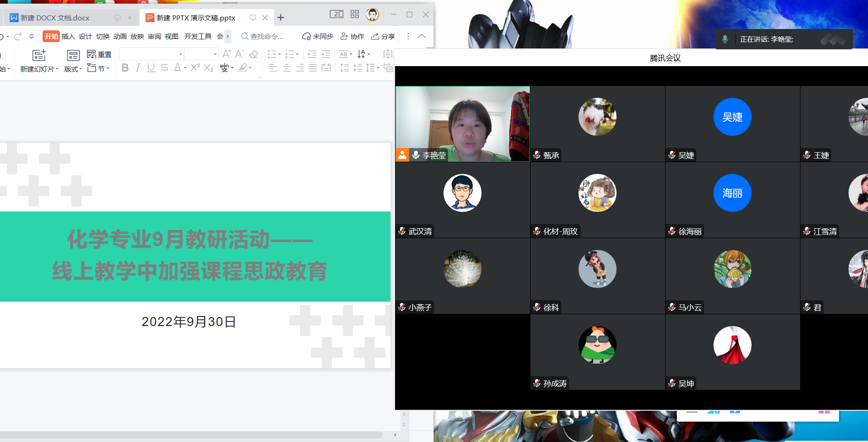The image size is (868, 442).
Task: Click the increase indent icon
Action: (325, 54)
